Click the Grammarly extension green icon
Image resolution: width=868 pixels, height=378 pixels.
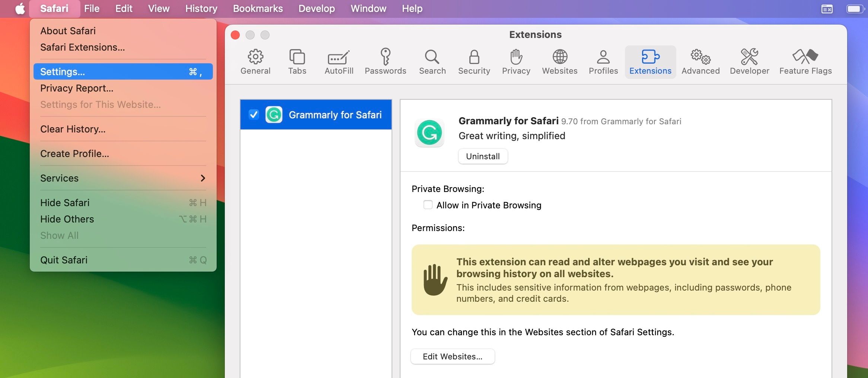(429, 132)
